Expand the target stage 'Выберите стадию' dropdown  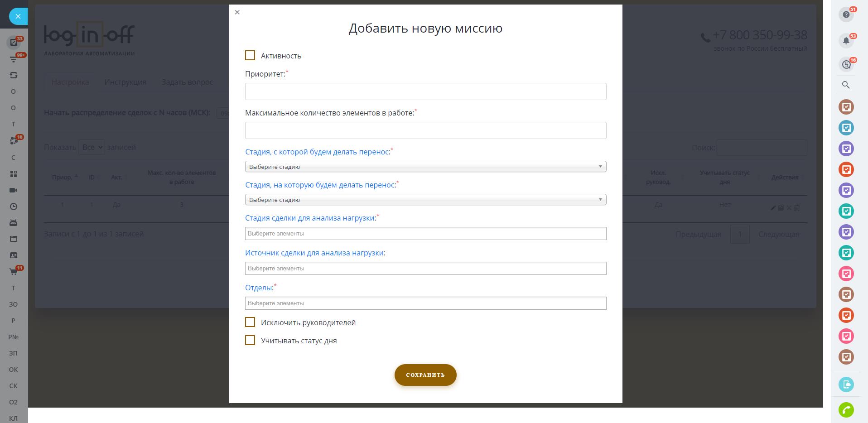point(425,200)
